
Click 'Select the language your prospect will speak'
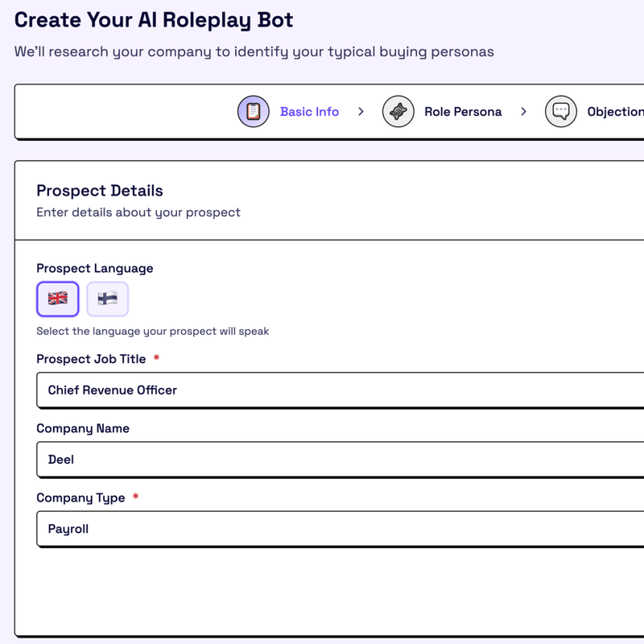tap(152, 331)
